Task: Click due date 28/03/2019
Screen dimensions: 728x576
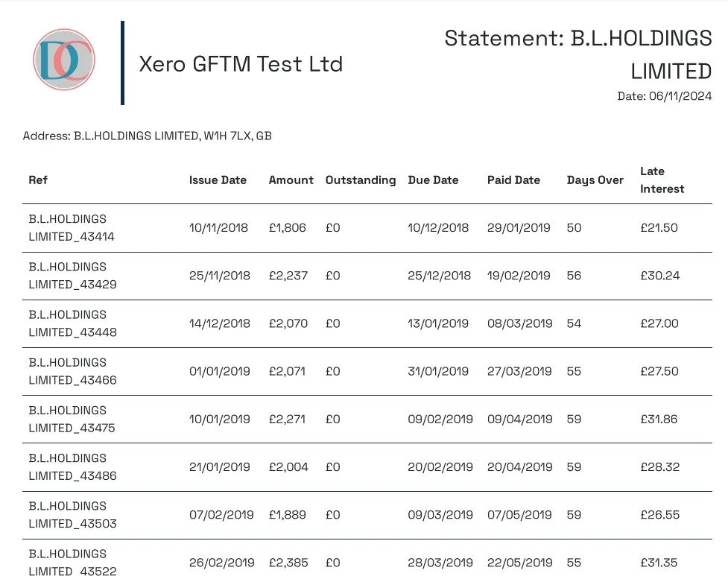Action: coord(440,563)
